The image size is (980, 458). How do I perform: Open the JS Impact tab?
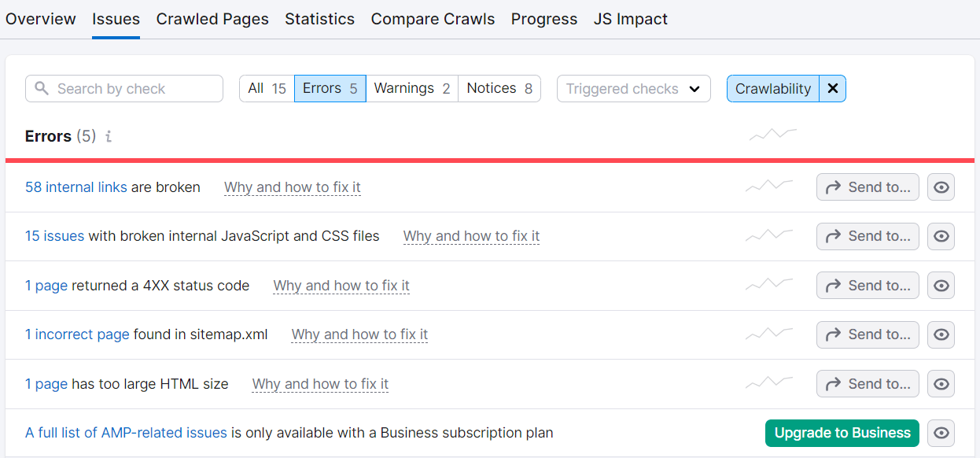click(x=630, y=19)
